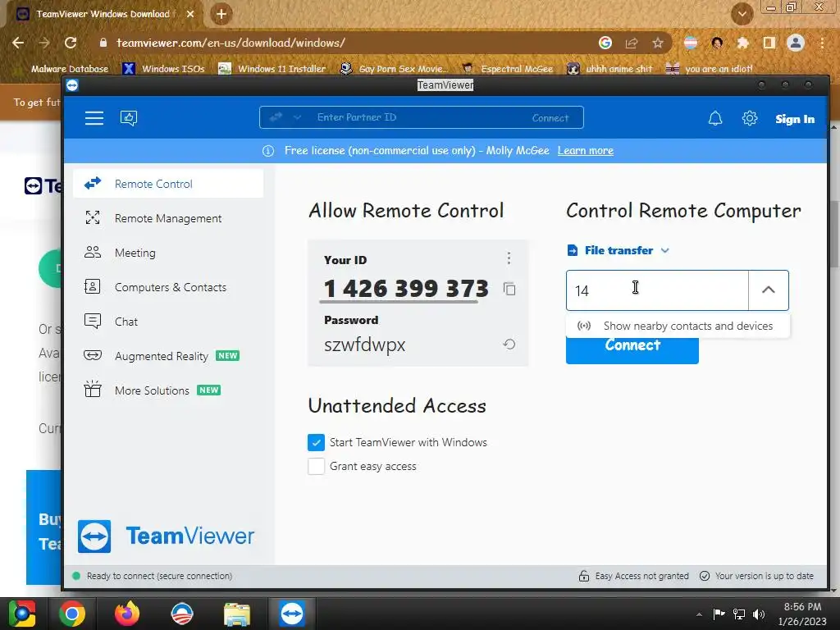Bookmark this page with the star
Viewport: 840px width, 630px height.
coord(658,43)
